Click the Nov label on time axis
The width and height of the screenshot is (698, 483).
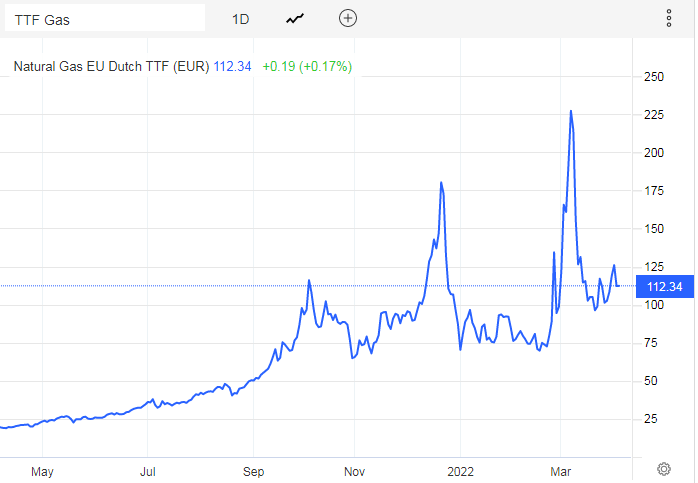coord(354,471)
